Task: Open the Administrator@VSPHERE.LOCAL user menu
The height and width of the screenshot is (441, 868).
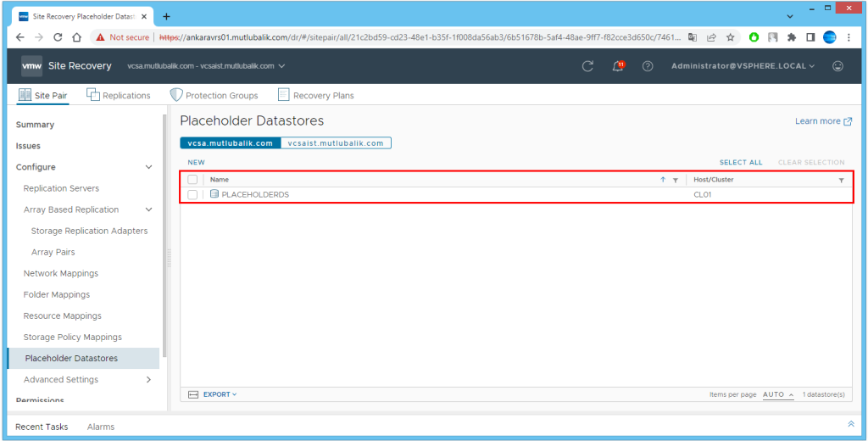Action: 743,66
